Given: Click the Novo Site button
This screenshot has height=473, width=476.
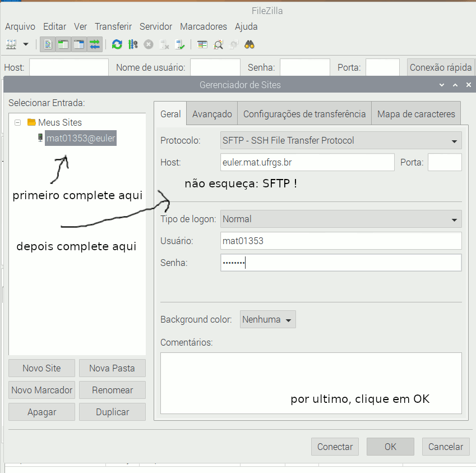Looking at the screenshot, I should click(x=41, y=368).
